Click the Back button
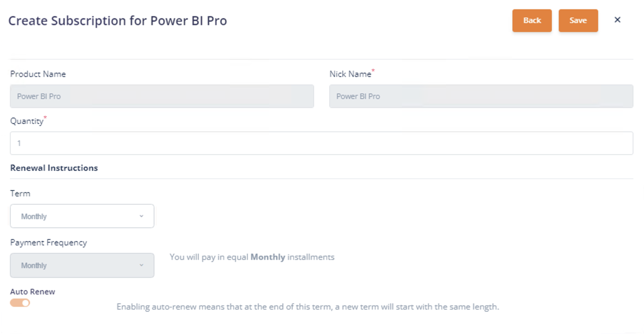The height and width of the screenshot is (334, 644). pyautogui.click(x=532, y=21)
